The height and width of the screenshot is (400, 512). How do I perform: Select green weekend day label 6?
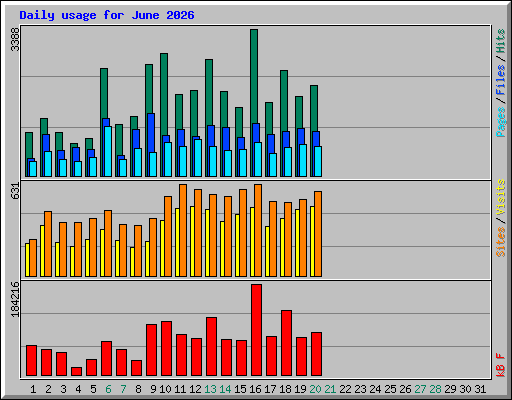pos(108,389)
